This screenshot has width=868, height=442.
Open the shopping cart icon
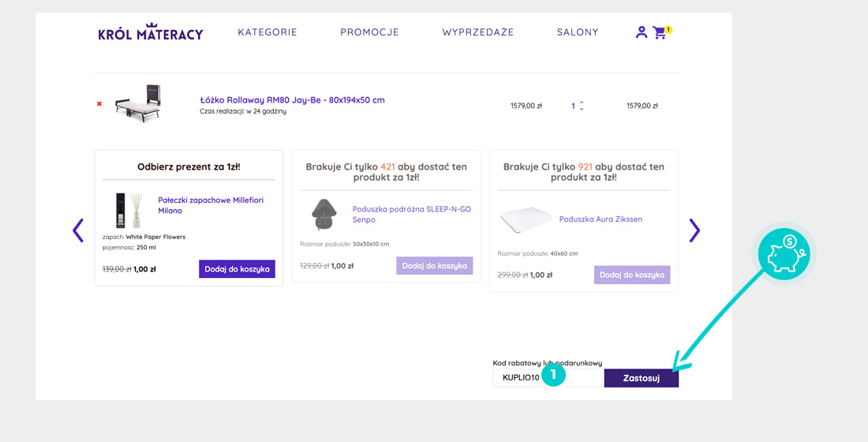pos(660,33)
